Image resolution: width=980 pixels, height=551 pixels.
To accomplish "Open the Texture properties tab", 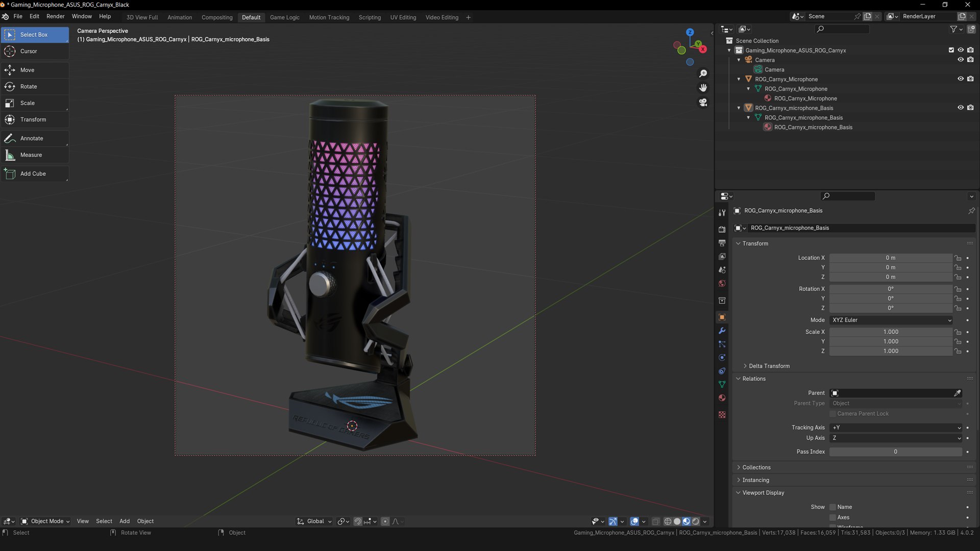I will tap(722, 415).
